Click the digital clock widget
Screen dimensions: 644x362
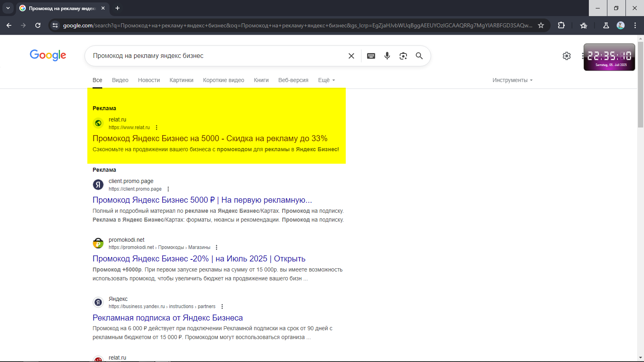609,57
